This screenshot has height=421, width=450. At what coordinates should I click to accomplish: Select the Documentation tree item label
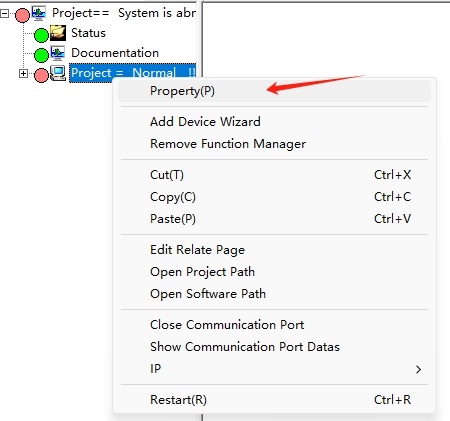tap(115, 53)
